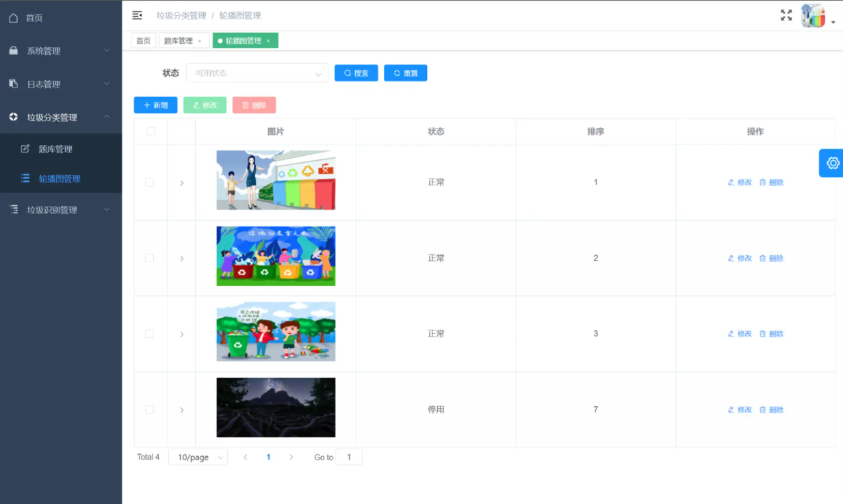Click the log icon beside 日志管理

14,83
